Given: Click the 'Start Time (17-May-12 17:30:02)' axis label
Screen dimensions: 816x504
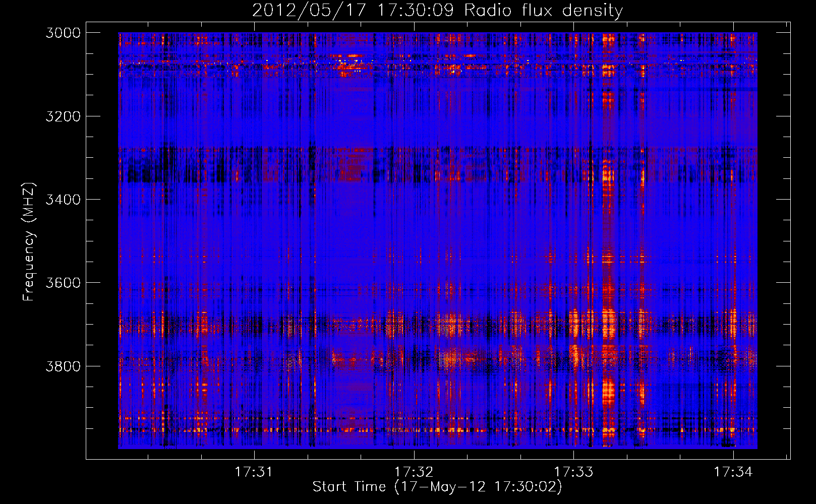Looking at the screenshot, I should point(437,487).
